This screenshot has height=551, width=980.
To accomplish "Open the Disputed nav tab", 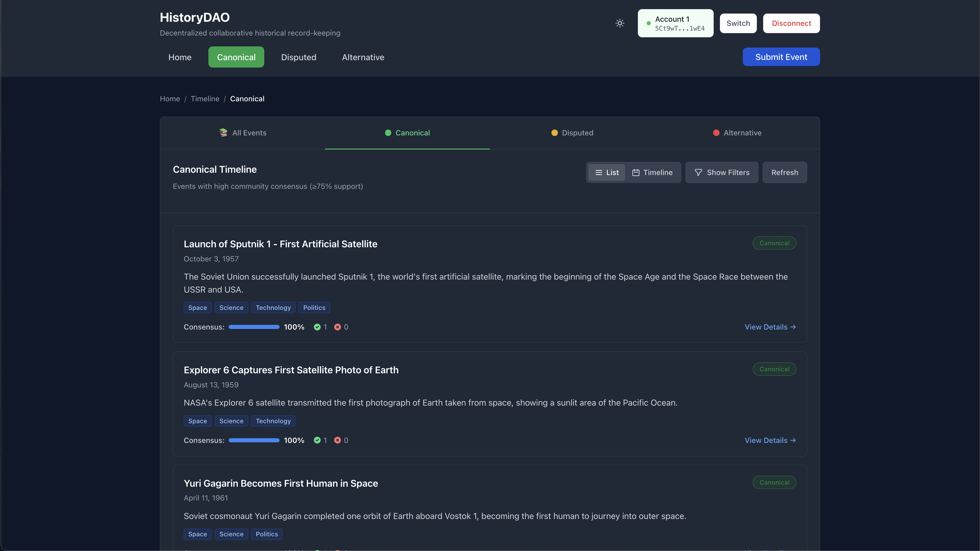I will (x=299, y=57).
